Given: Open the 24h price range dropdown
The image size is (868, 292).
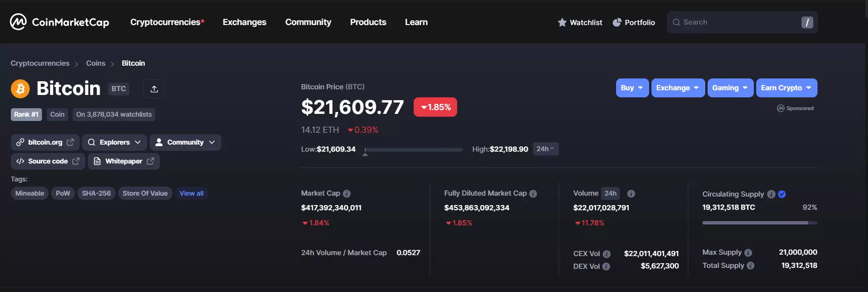Looking at the screenshot, I should coord(546,149).
